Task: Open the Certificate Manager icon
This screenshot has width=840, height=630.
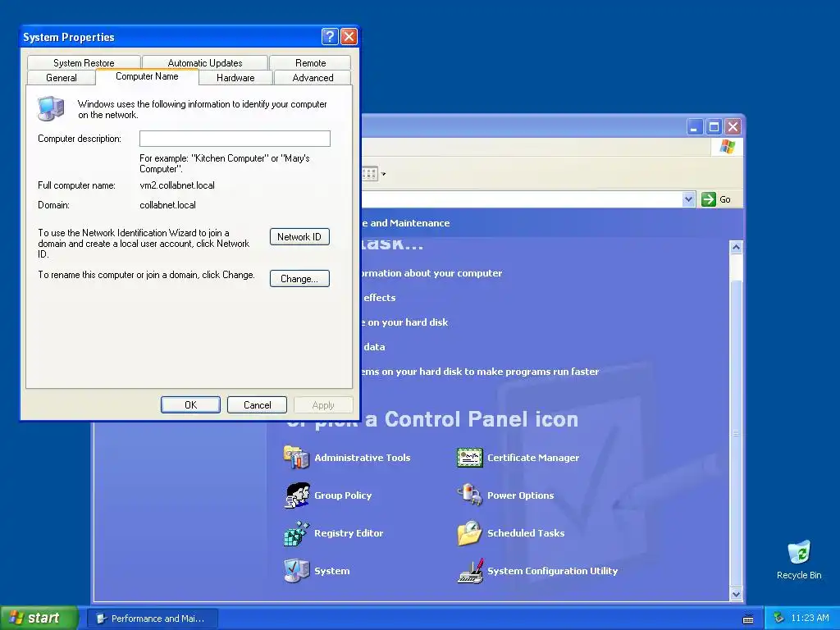Action: pyautogui.click(x=470, y=458)
